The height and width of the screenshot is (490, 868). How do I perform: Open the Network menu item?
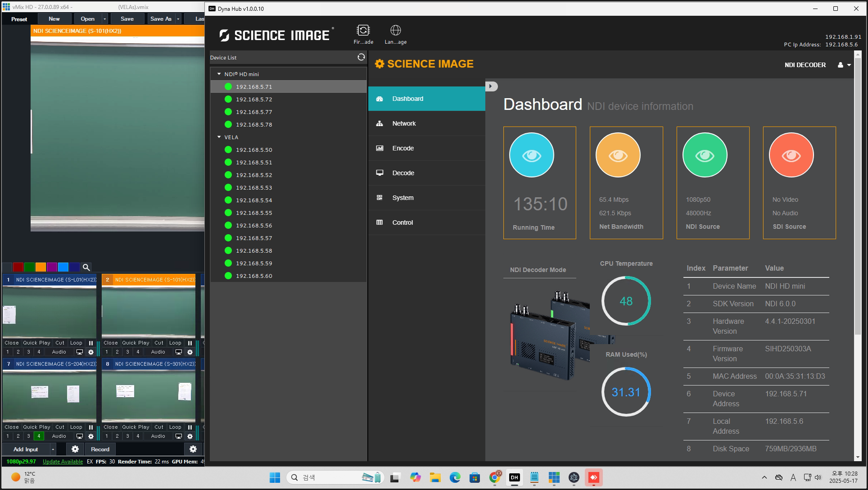click(427, 123)
